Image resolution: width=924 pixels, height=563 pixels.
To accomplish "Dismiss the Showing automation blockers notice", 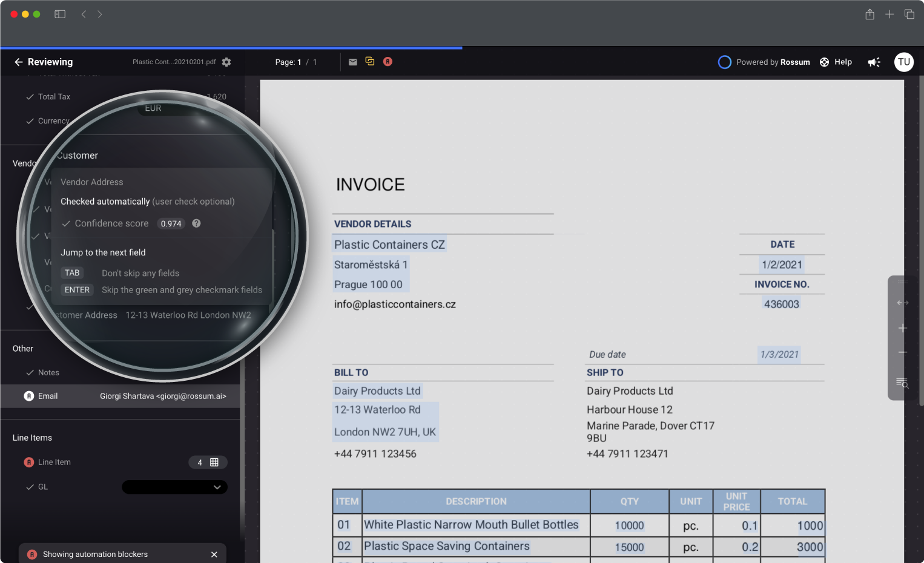I will pos(214,555).
